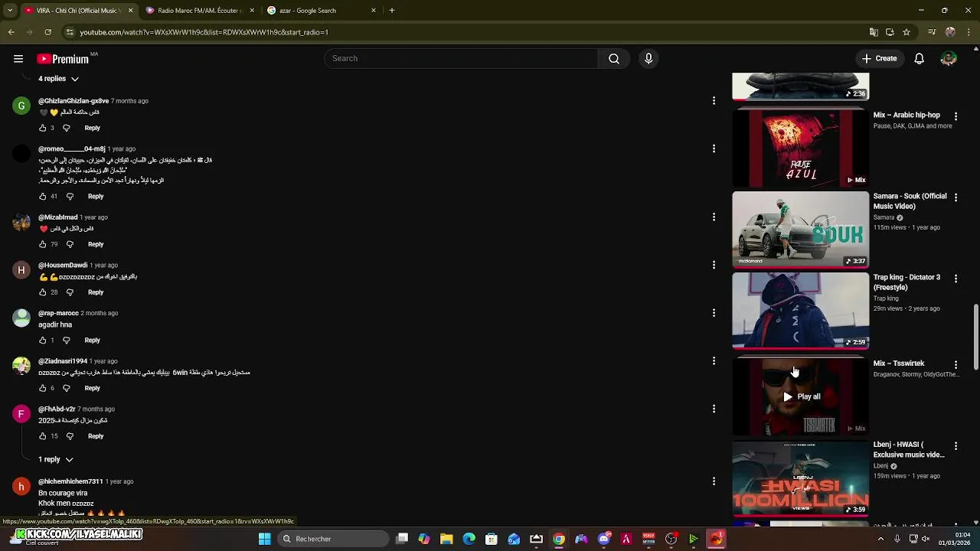Open Mix – Arabic hip-hop thumbnail
The height and width of the screenshot is (551, 980).
800,148
